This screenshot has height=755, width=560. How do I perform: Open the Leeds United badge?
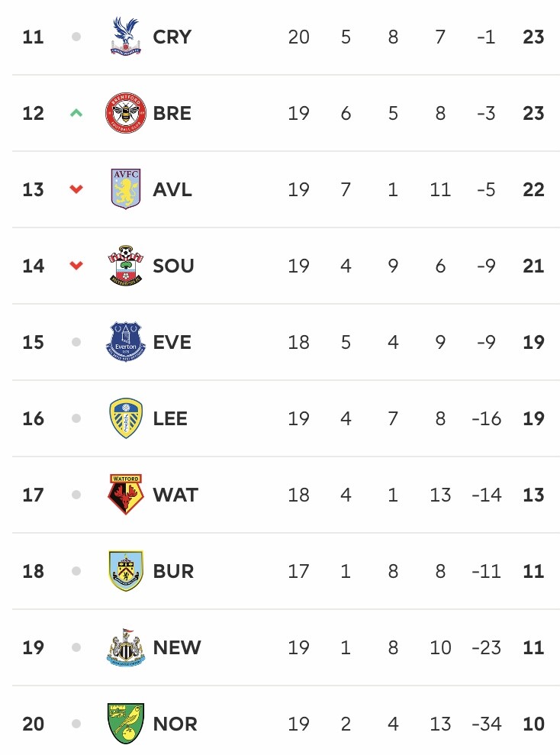126,418
